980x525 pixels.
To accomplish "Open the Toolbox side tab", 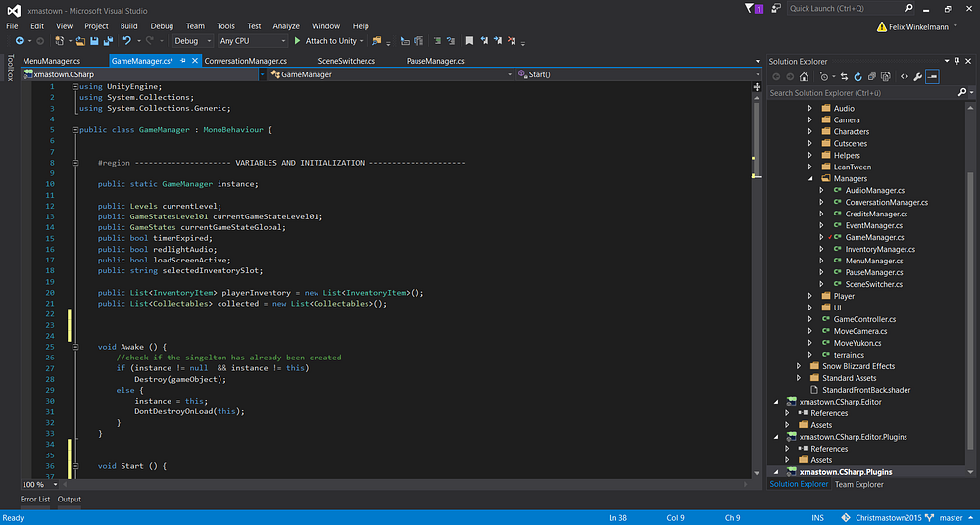I will (10, 68).
